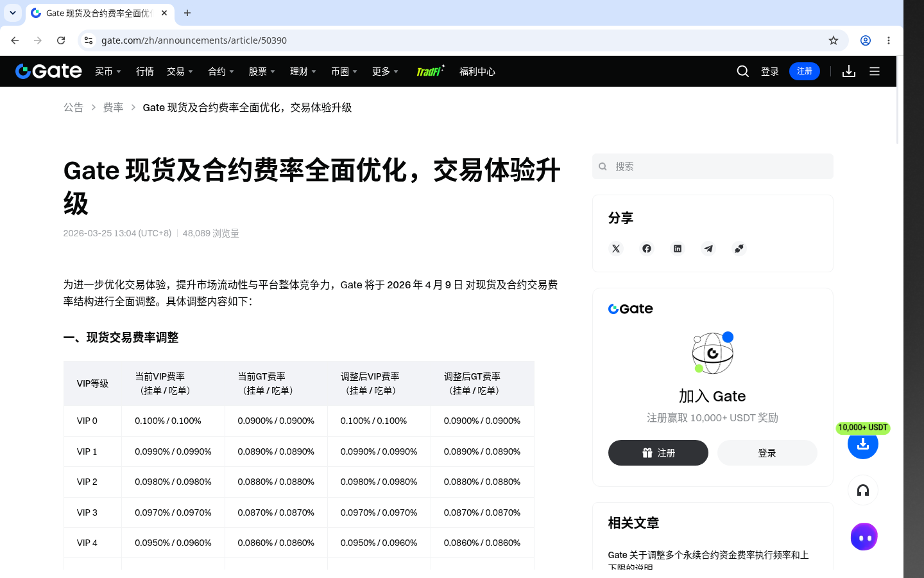Open the search magnifier in navbar
The height and width of the screenshot is (578, 924).
click(x=743, y=71)
